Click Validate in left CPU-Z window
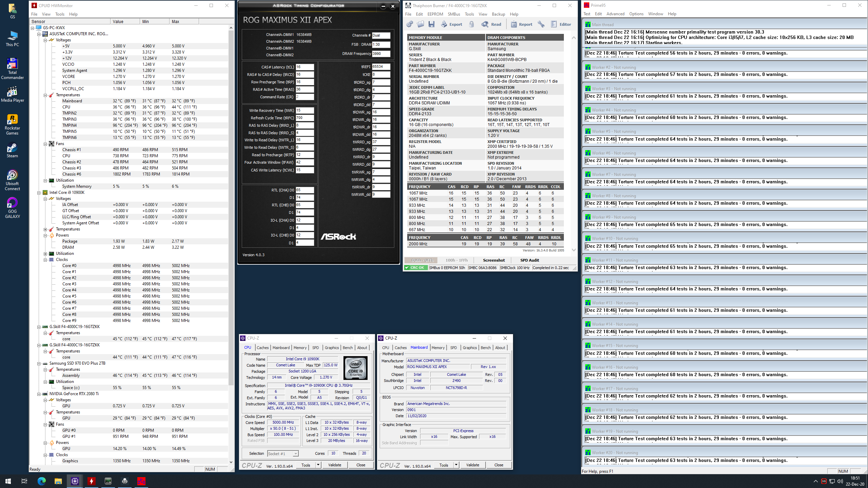Image resolution: width=868 pixels, height=488 pixels. (x=335, y=465)
